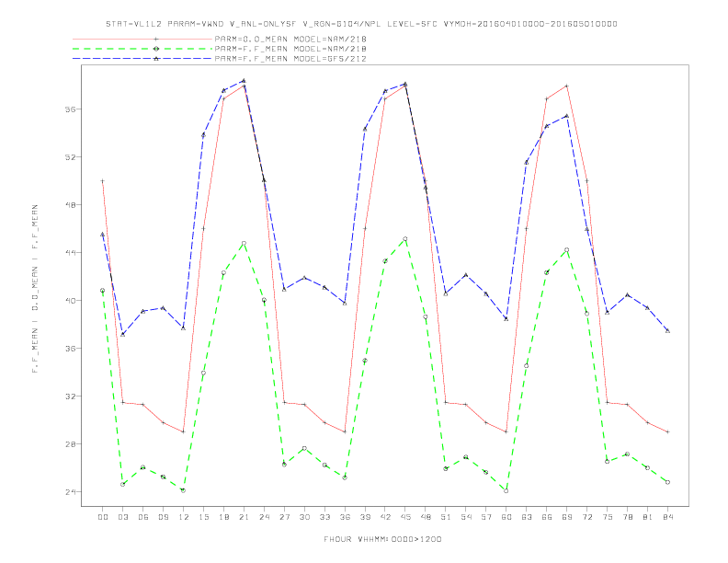Image resolution: width=728 pixels, height=563 pixels.
Task: Click x-axis forecast hour label 51
Action: [x=446, y=517]
